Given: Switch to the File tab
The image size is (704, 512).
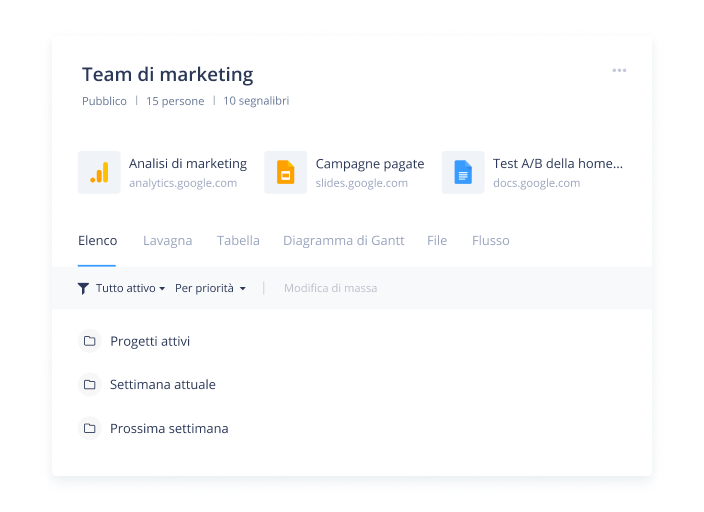Looking at the screenshot, I should 437,241.
